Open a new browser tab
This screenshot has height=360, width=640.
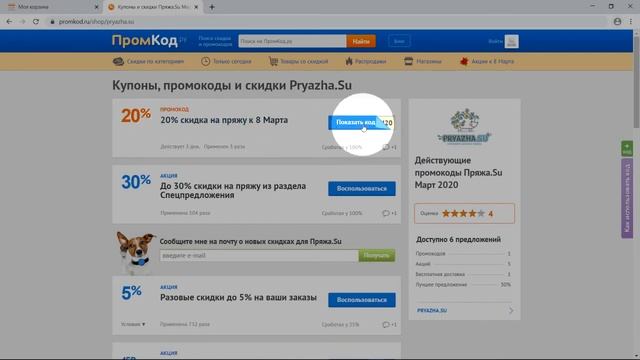(x=212, y=7)
